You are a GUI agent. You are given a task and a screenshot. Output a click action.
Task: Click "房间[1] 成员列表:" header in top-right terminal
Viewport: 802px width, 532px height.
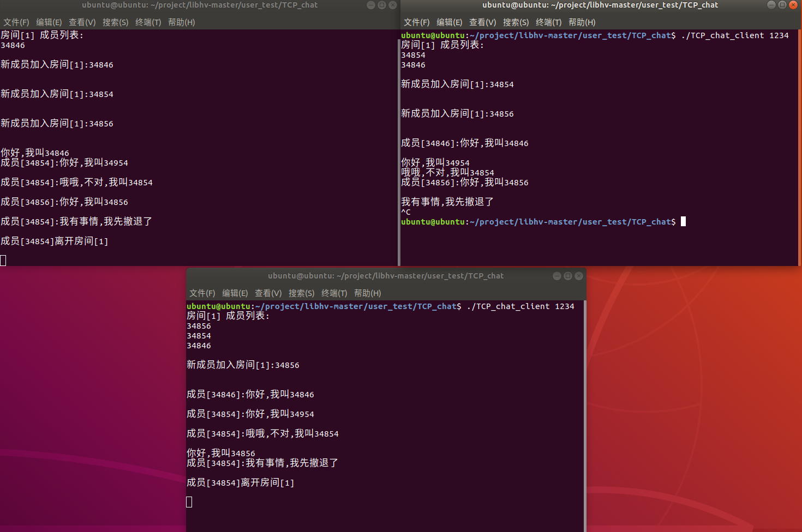(x=442, y=45)
